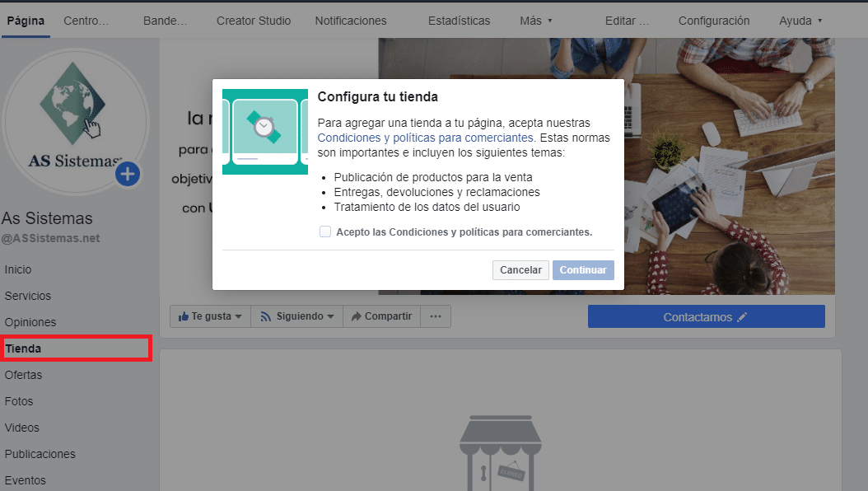This screenshot has height=491, width=868.
Task: Open the Más menu
Action: coord(536,21)
